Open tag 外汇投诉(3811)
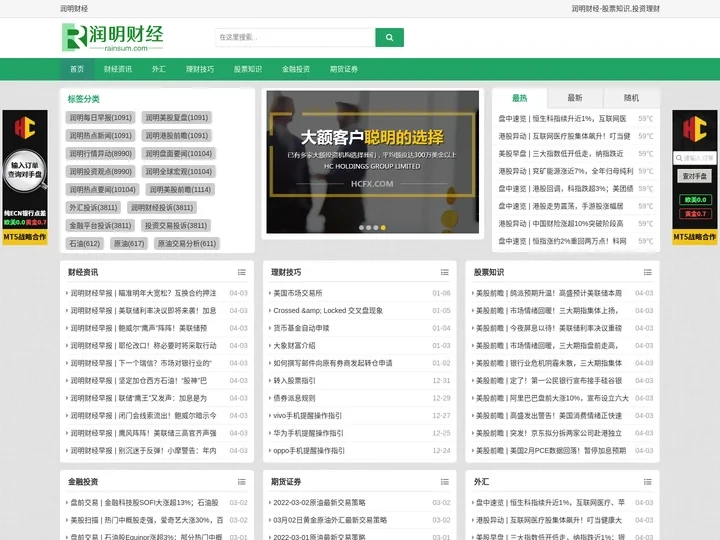720x540 pixels. (93, 208)
